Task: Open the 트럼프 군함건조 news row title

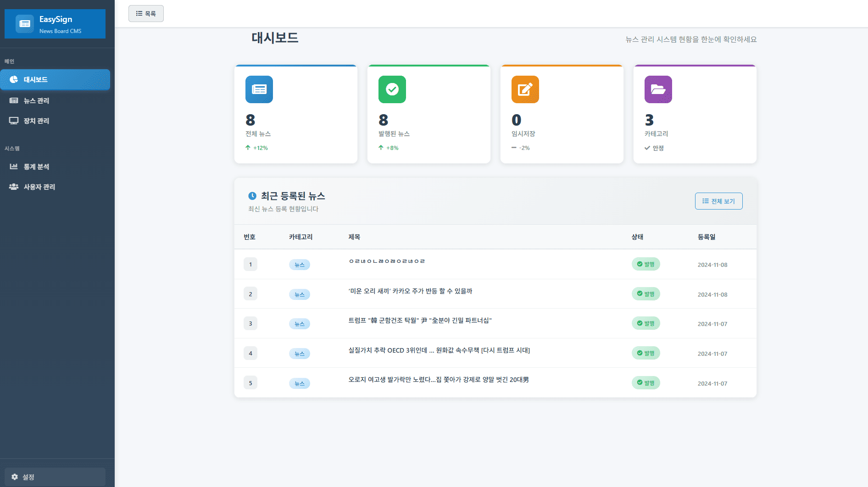Action: pyautogui.click(x=420, y=321)
